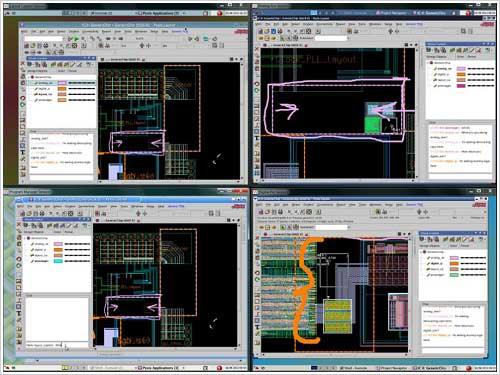Click the chat message input field in bottom-left window
This screenshot has width=500, height=375.
point(57,345)
